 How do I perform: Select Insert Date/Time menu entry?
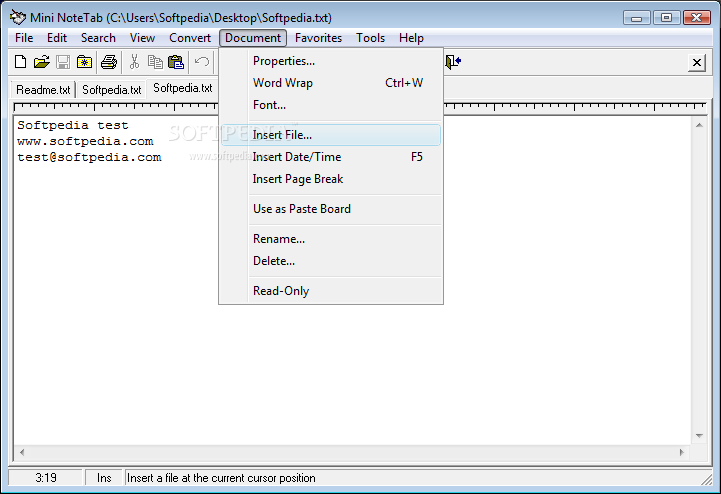pos(331,157)
